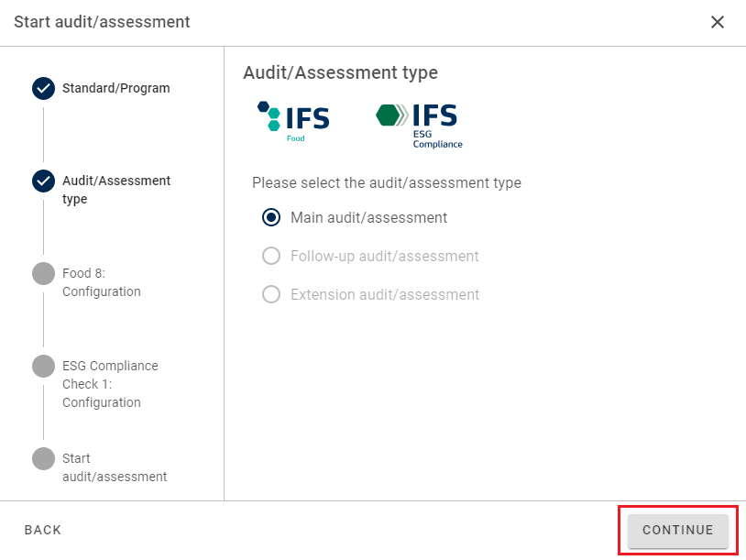Click the Audit/Assessment type step checkmark
This screenshot has width=746, height=560.
point(43,181)
